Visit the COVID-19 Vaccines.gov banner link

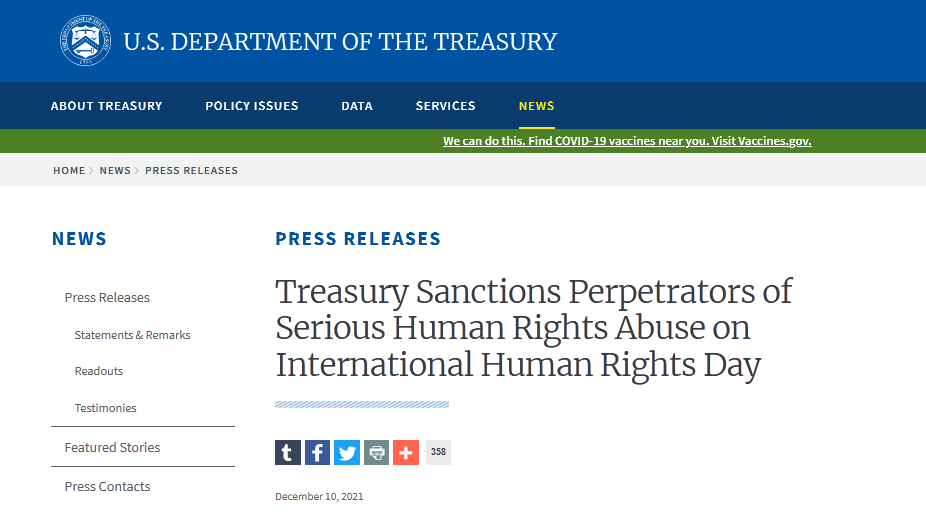[x=627, y=141]
